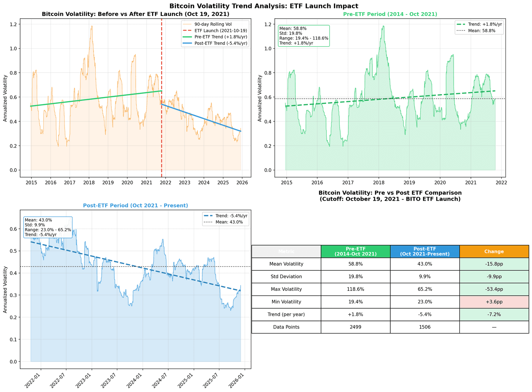Click the Data Points row label
The height and width of the screenshot is (392, 532).
pos(286,327)
